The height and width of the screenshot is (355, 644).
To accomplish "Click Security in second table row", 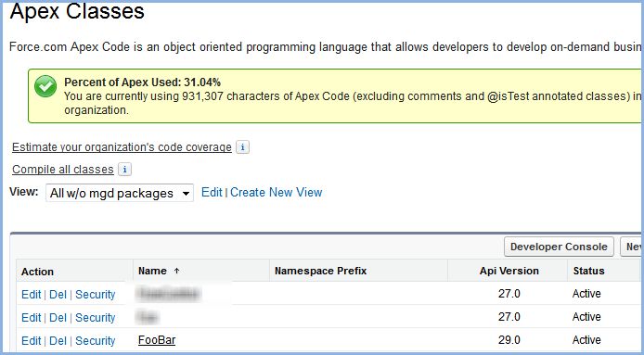I will [96, 318].
